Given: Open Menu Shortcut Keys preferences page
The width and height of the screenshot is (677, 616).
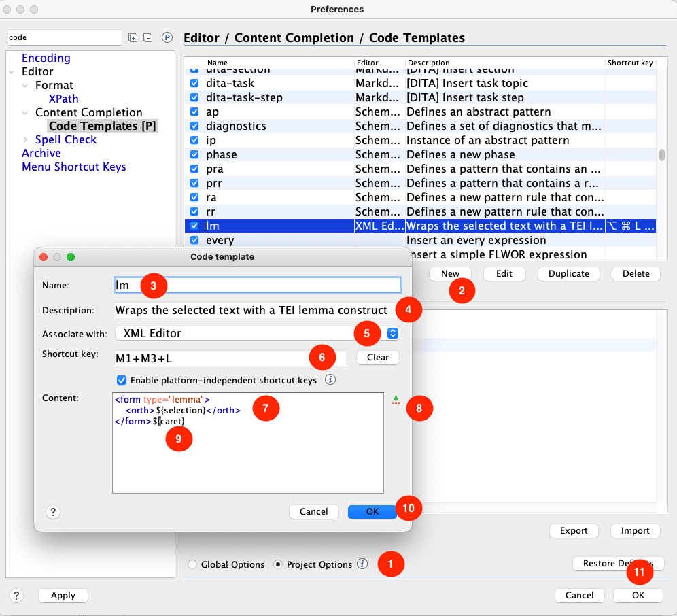Looking at the screenshot, I should coord(73,167).
